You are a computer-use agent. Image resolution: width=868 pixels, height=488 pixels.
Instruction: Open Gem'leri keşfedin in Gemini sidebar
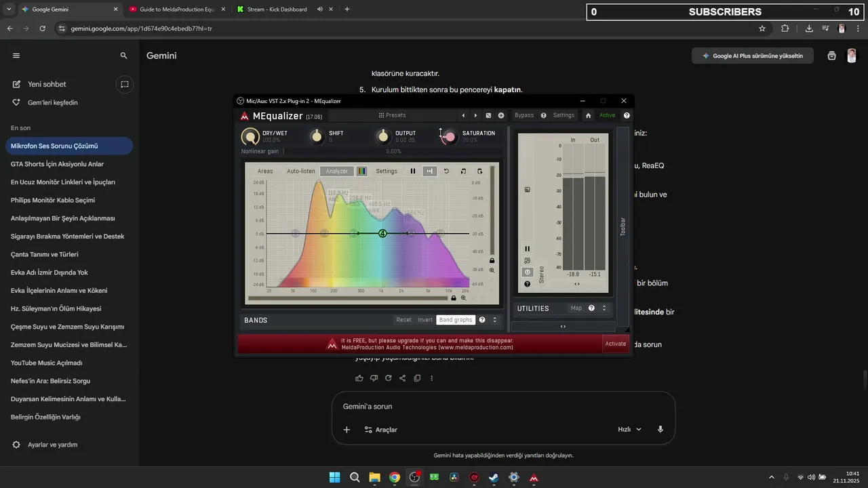coord(53,102)
